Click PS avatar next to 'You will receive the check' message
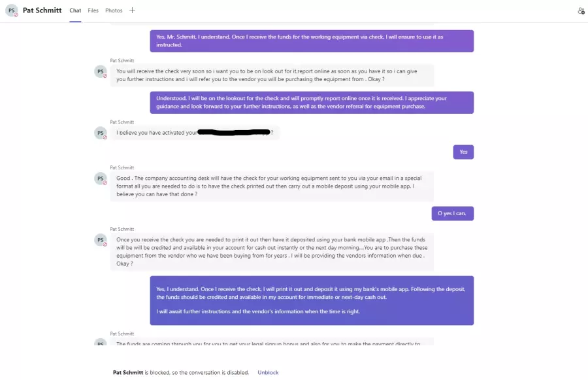Screen dimensions: 588x380 101,71
